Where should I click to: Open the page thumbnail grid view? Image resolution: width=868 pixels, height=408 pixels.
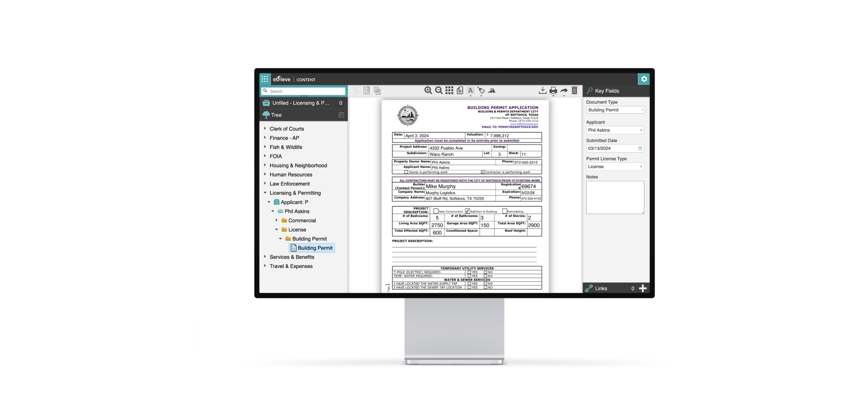(x=449, y=90)
